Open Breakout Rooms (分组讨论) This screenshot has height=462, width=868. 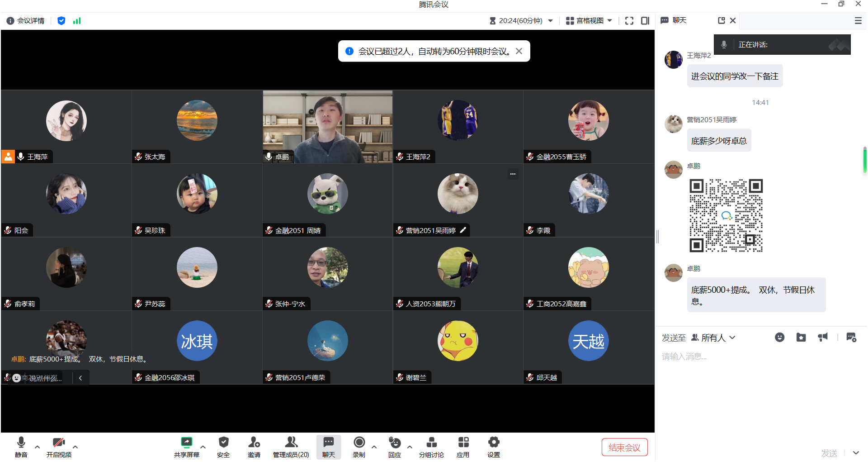pyautogui.click(x=431, y=446)
